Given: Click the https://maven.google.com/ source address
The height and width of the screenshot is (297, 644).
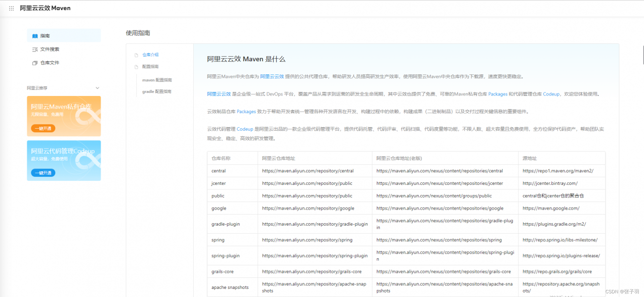Looking at the screenshot, I should [551, 208].
